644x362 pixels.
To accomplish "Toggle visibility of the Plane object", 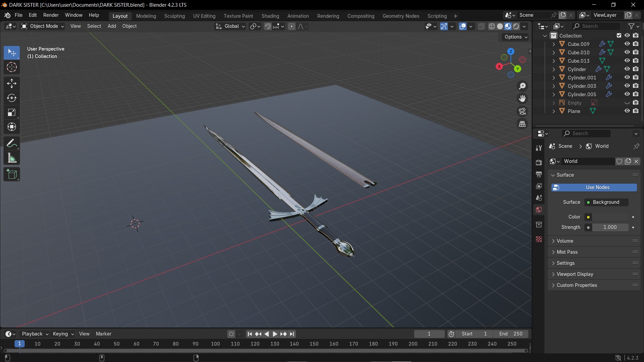I will coord(627,111).
